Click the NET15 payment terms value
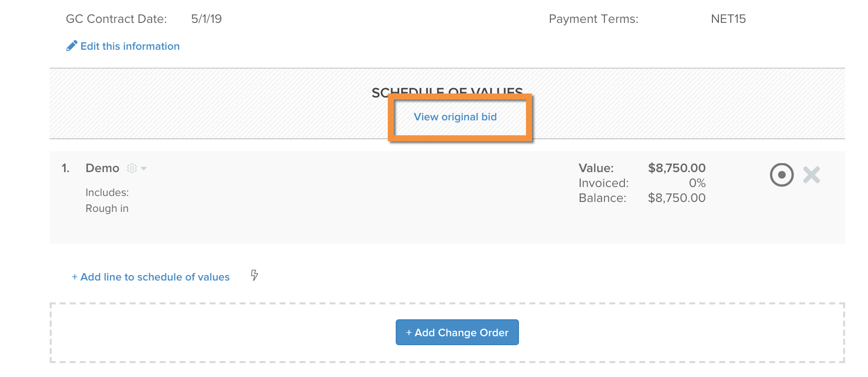 coord(728,19)
